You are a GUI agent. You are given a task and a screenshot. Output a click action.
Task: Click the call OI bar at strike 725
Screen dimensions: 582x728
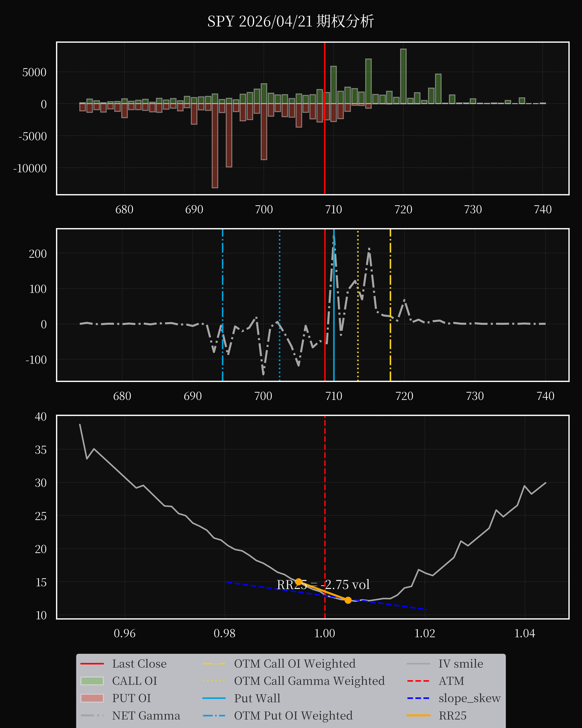438,89
